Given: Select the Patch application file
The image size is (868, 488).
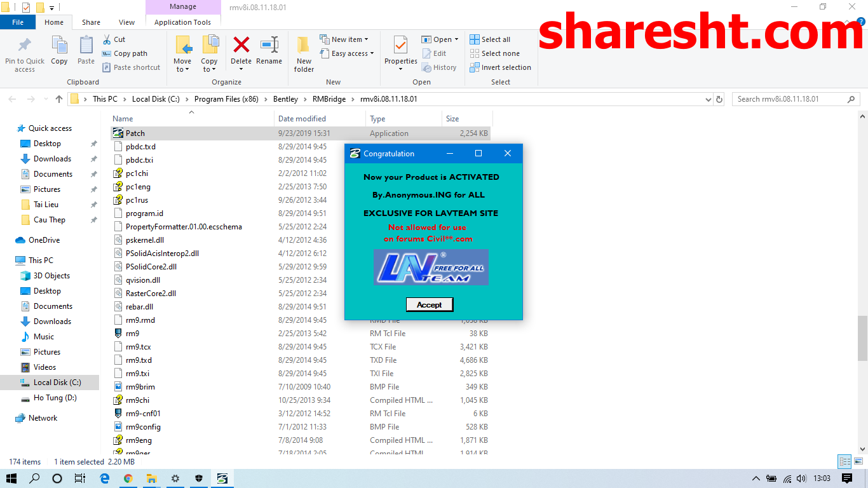Looking at the screenshot, I should coord(300,133).
